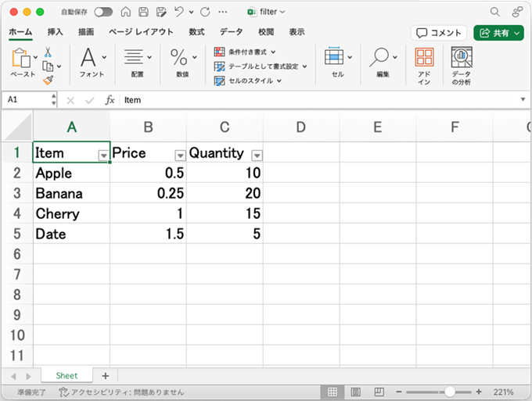Switch to the 挿入 tab
The image size is (532, 401).
pyautogui.click(x=55, y=32)
